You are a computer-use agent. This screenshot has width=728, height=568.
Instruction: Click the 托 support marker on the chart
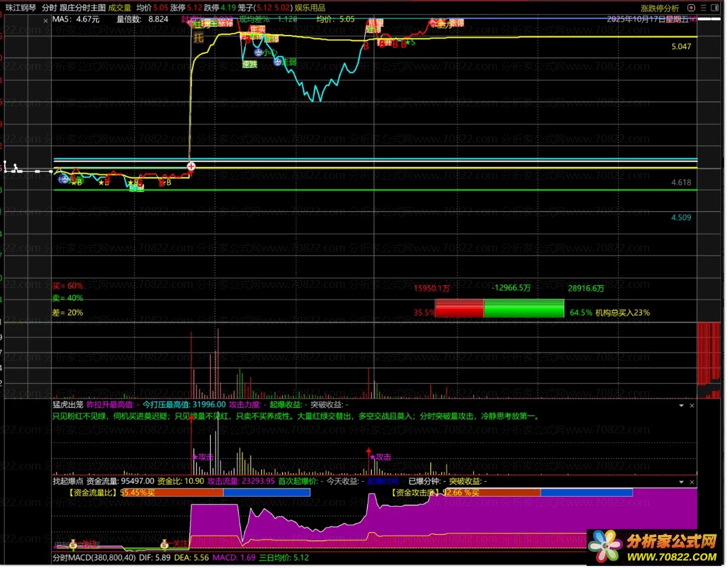(199, 38)
